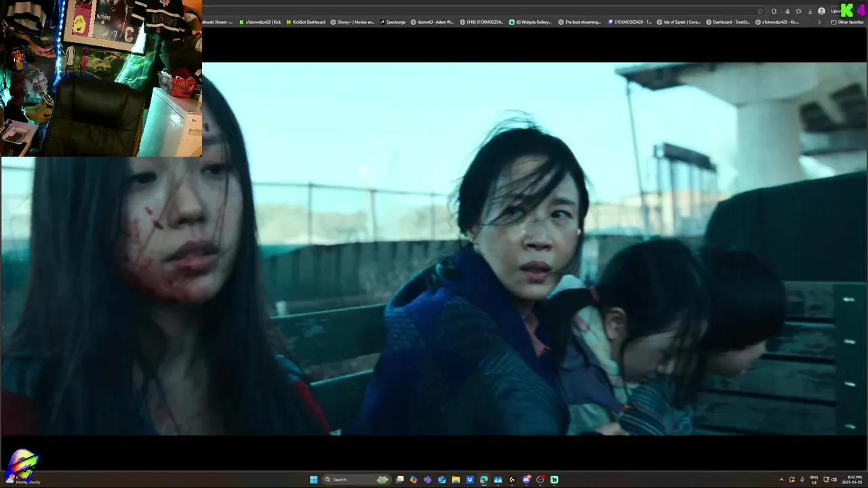The image size is (868, 488).
Task: Open the Windows Start menu
Action: [313, 480]
